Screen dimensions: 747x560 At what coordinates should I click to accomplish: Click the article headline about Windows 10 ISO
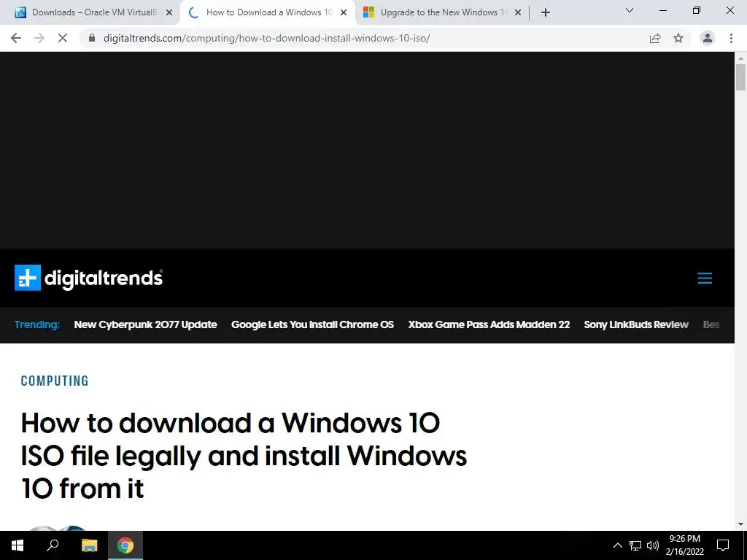(x=244, y=456)
